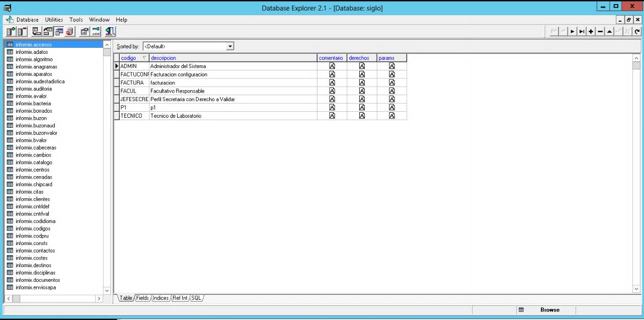This screenshot has width=644, height=320.
Task: Insert new record with plus button
Action: (x=591, y=31)
